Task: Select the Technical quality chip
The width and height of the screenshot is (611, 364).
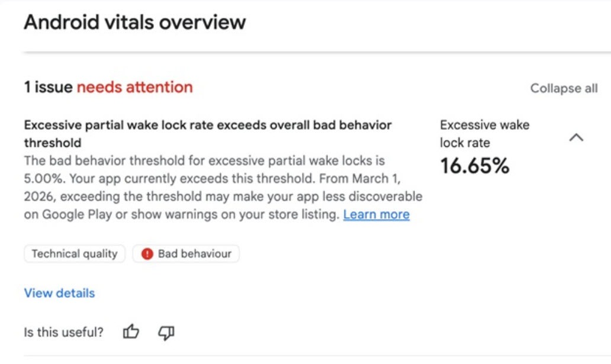Action: (x=75, y=254)
